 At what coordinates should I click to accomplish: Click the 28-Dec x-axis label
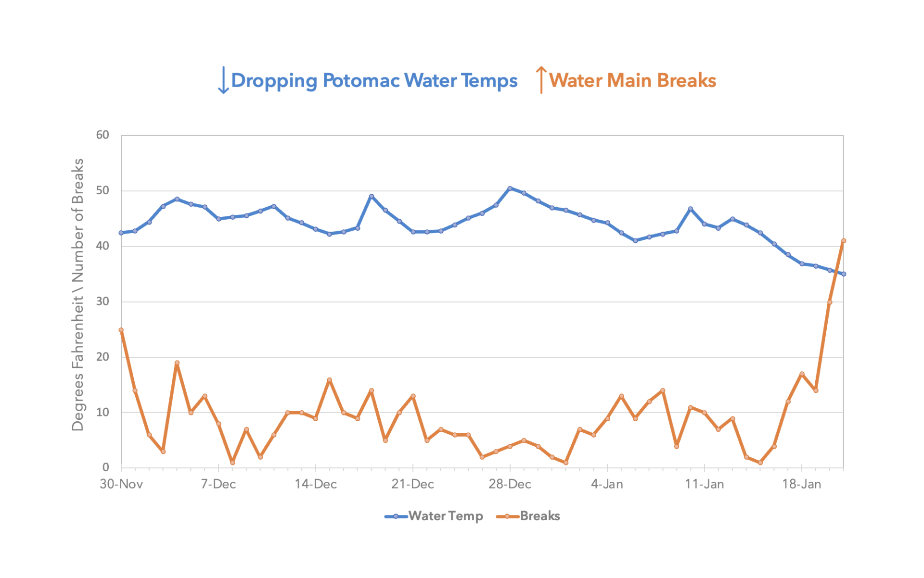pyautogui.click(x=510, y=484)
